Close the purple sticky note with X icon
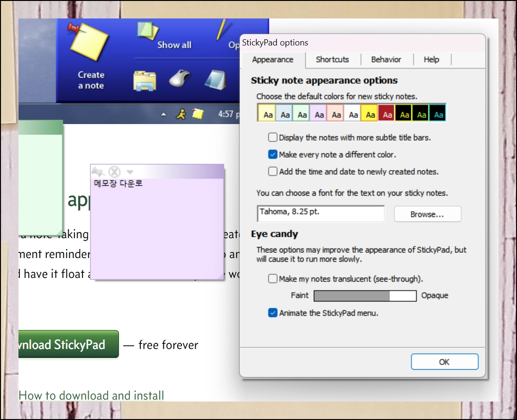The height and width of the screenshot is (420, 517). 114,171
